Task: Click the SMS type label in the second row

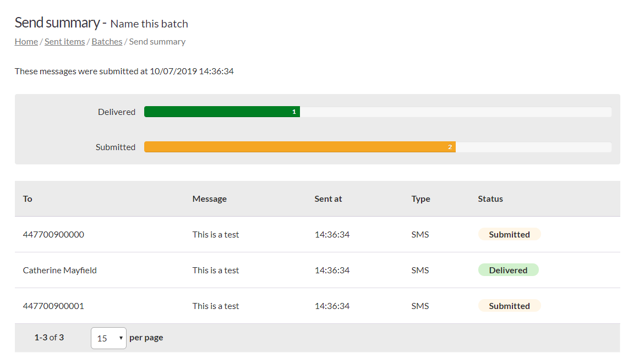Action: pyautogui.click(x=420, y=269)
